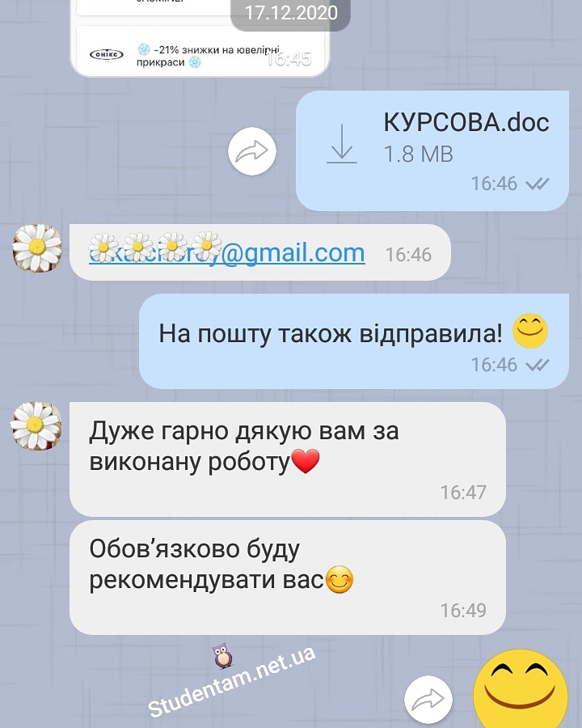Open the gmail.com email address link
Image resolution: width=582 pixels, height=728 pixels.
pyautogui.click(x=226, y=253)
